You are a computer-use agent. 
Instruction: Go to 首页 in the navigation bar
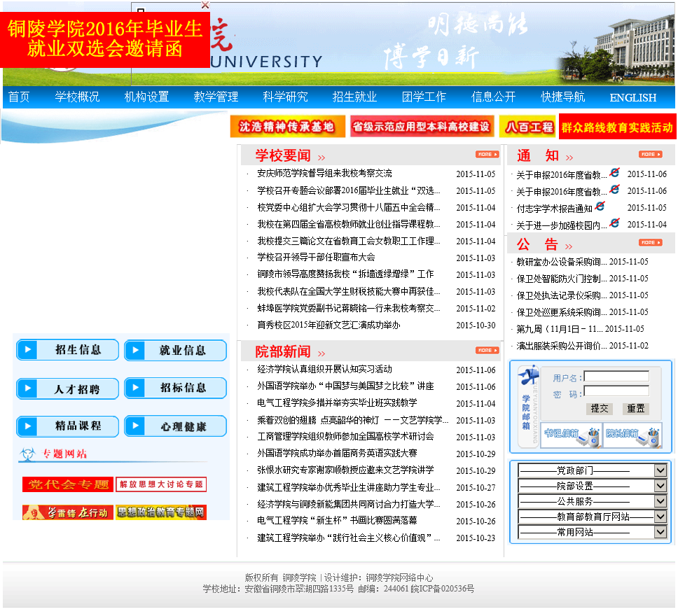[x=19, y=97]
